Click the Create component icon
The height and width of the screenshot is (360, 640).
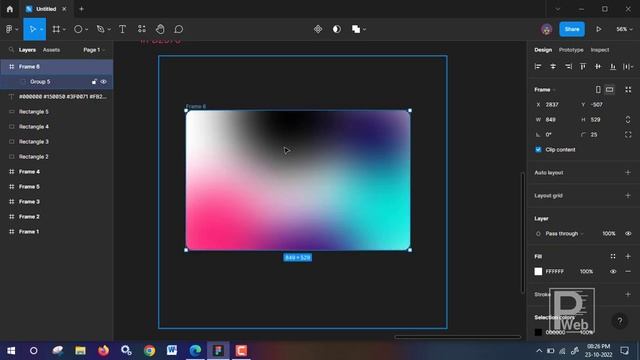point(318,29)
